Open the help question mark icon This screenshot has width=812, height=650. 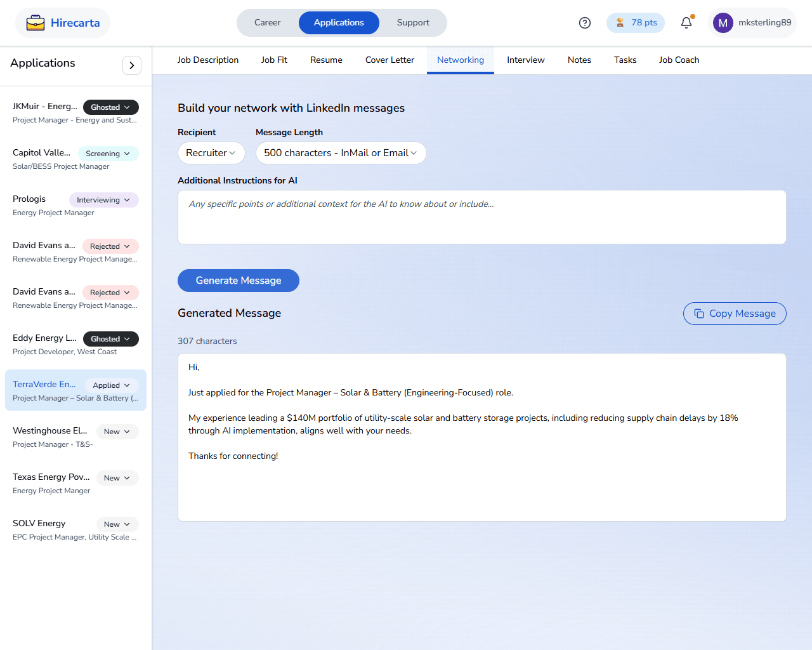[x=585, y=23]
